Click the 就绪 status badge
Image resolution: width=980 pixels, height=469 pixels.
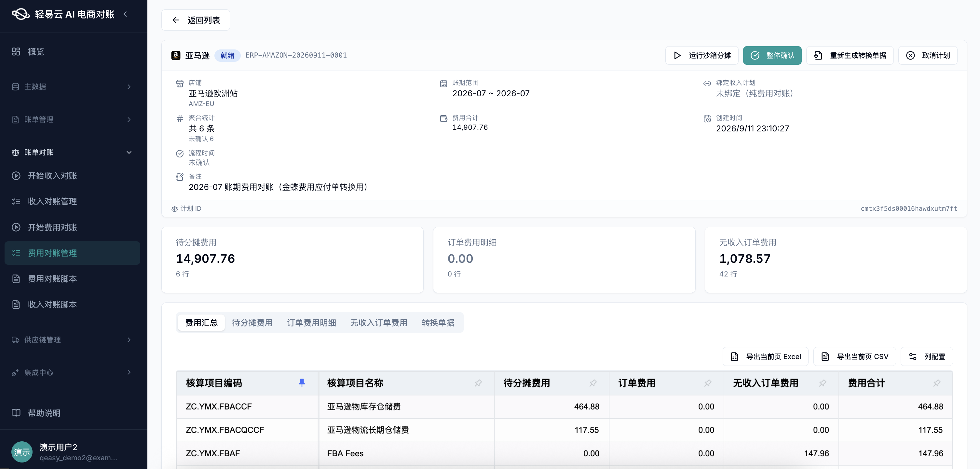tap(227, 56)
